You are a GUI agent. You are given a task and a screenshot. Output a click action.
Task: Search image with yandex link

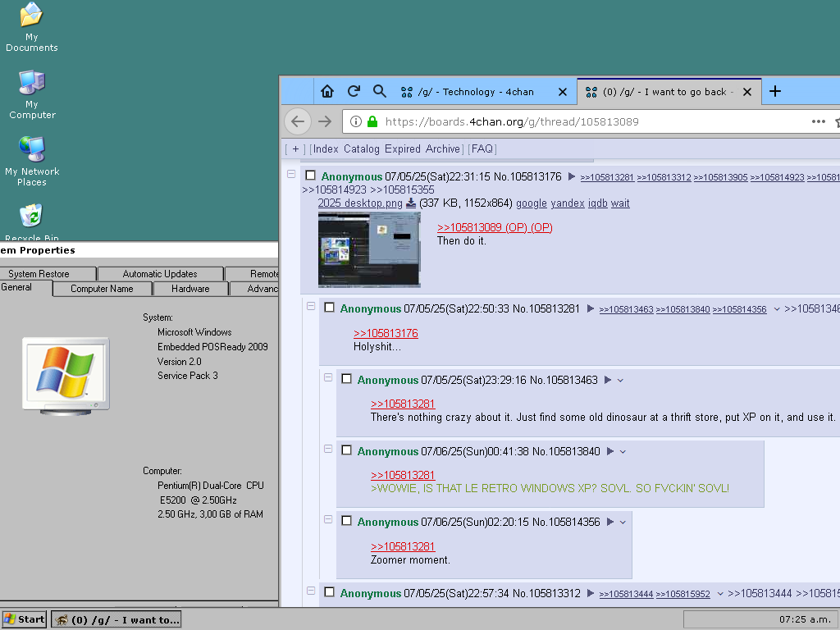pos(568,203)
